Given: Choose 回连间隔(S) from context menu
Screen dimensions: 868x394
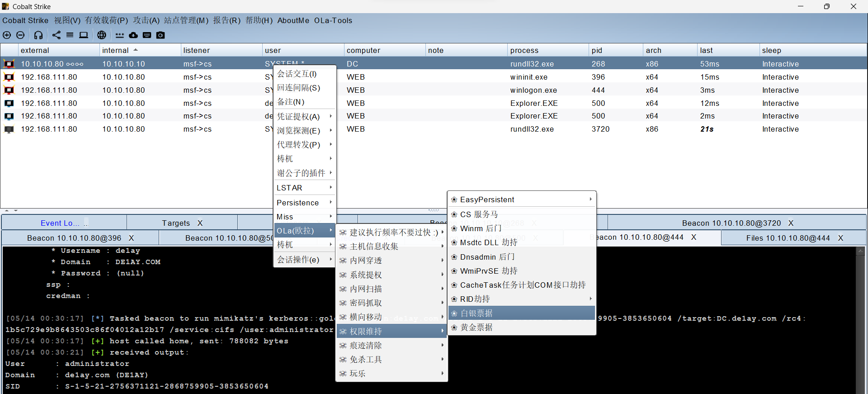Looking at the screenshot, I should point(305,88).
